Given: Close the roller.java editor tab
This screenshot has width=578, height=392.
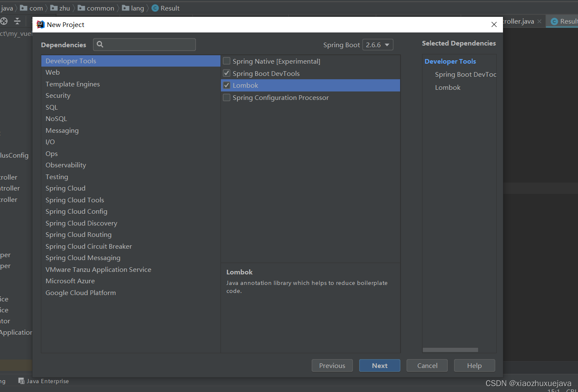Looking at the screenshot, I should pos(539,21).
